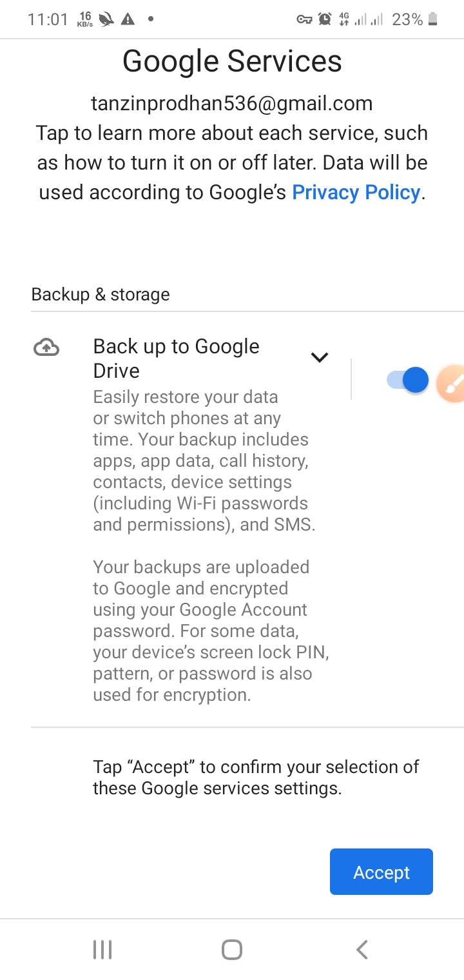Tap the account email address
The image size is (464, 980).
coord(231,103)
